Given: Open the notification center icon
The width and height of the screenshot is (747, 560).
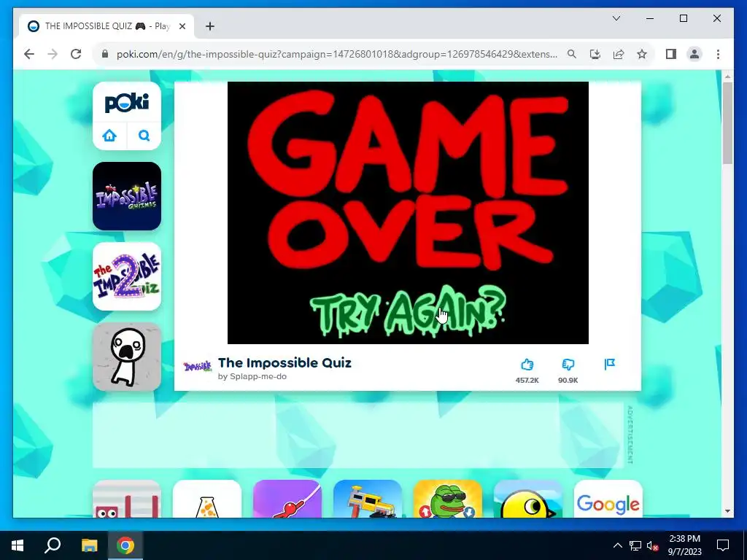Looking at the screenshot, I should click(723, 545).
